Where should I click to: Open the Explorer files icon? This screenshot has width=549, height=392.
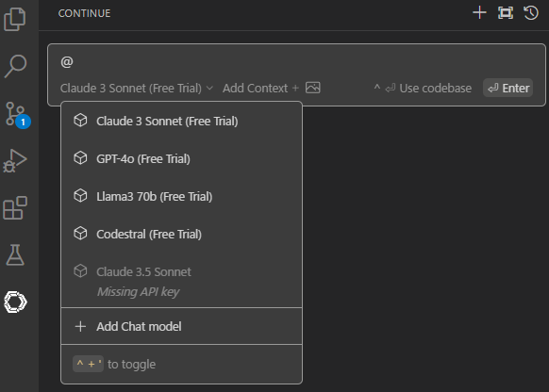[15, 19]
